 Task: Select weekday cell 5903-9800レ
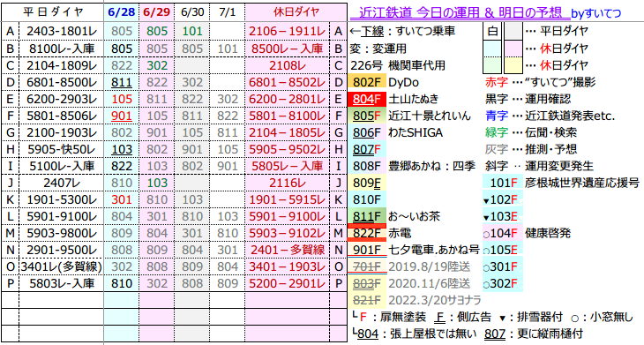(61, 233)
